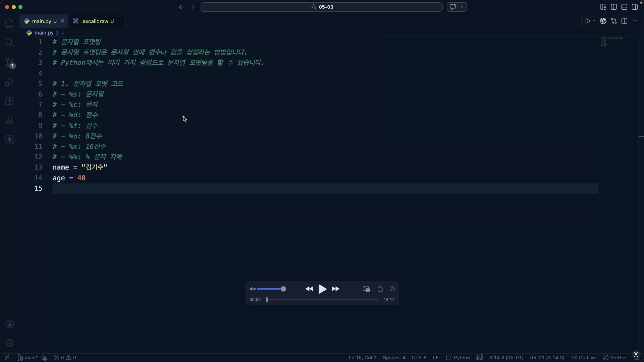Open the Accounts icon in the sidebar

point(9,324)
